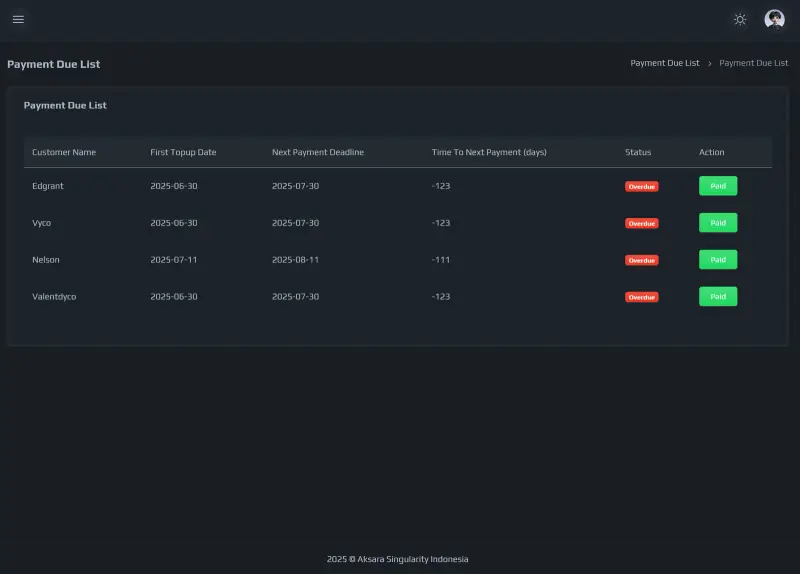The width and height of the screenshot is (800, 574).
Task: Click Overdue badge in Valentdyco row
Action: (641, 297)
